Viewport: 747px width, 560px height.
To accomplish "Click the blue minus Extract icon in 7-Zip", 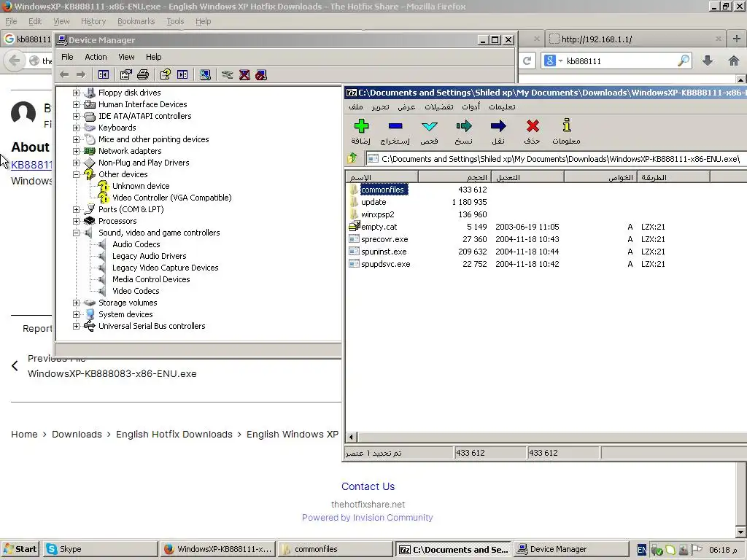I will pyautogui.click(x=395, y=126).
